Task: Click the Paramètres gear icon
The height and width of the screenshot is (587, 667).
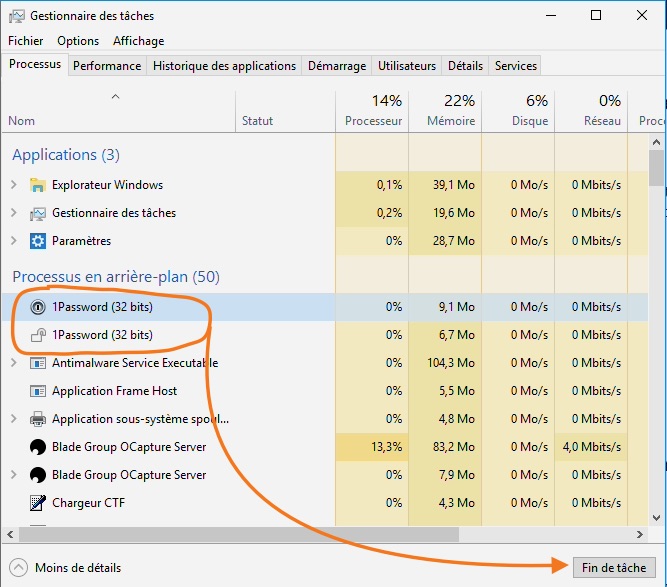Action: pyautogui.click(x=38, y=241)
